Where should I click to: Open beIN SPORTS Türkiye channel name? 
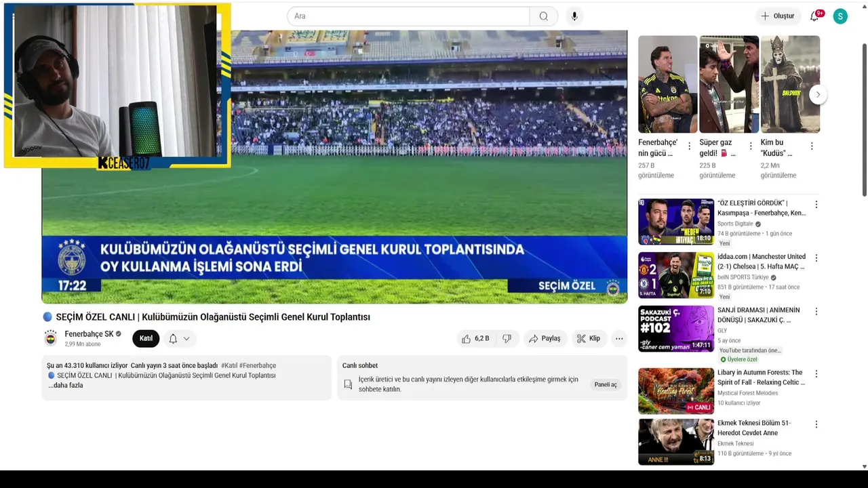pos(743,277)
